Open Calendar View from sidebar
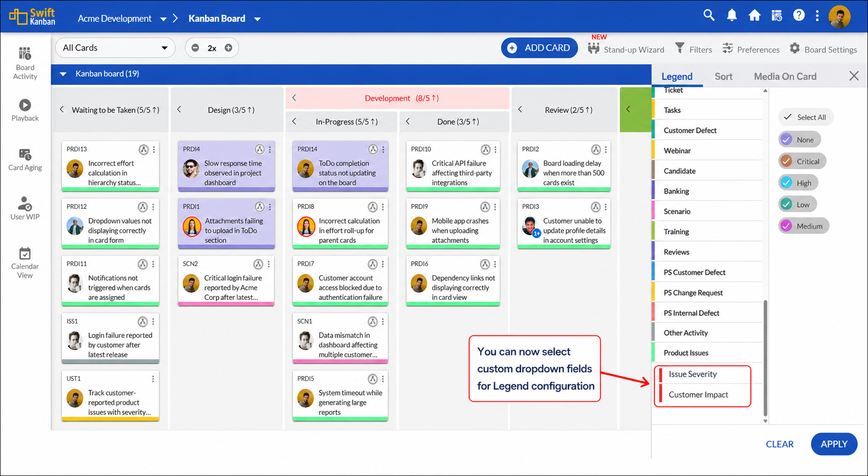Viewport: 868px width, 476px height. pos(25,263)
